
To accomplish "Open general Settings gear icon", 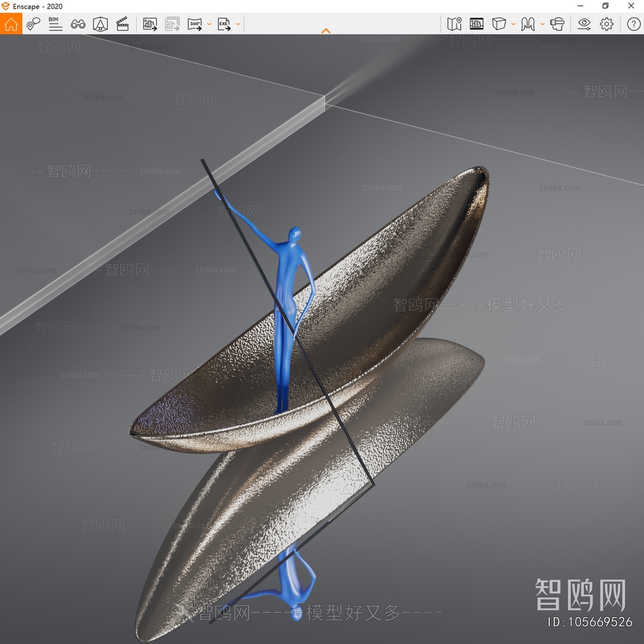I will click(607, 24).
